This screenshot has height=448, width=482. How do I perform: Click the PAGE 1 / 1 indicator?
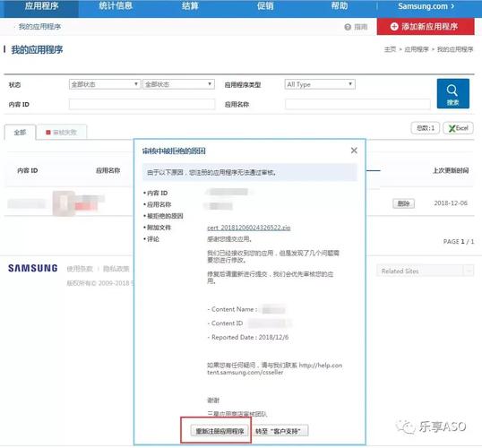[459, 241]
